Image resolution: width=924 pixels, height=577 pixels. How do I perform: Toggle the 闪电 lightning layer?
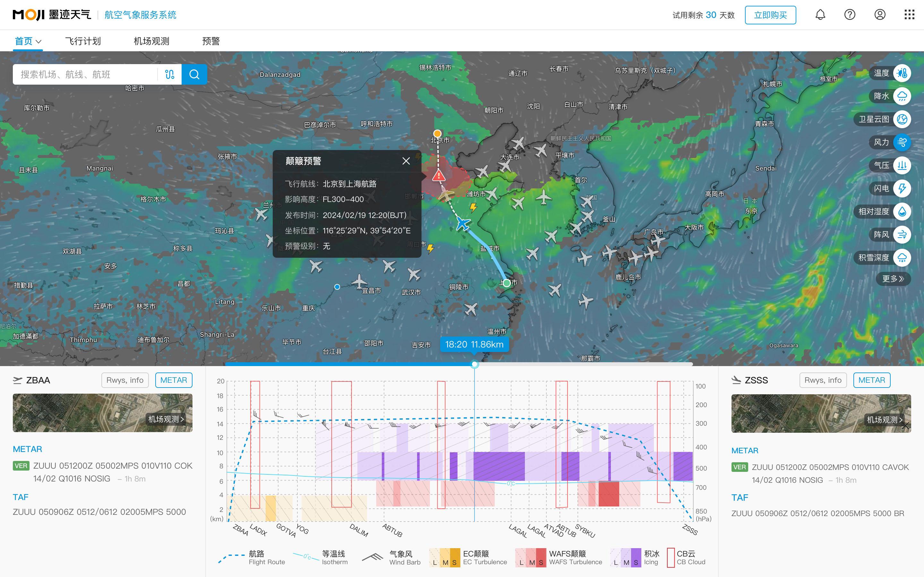coord(902,188)
